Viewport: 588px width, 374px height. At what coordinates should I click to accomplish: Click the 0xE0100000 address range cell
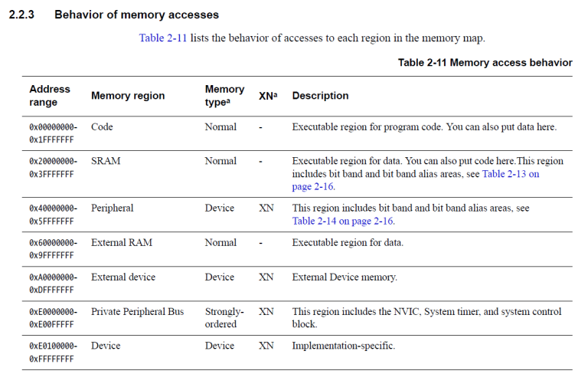coord(53,352)
